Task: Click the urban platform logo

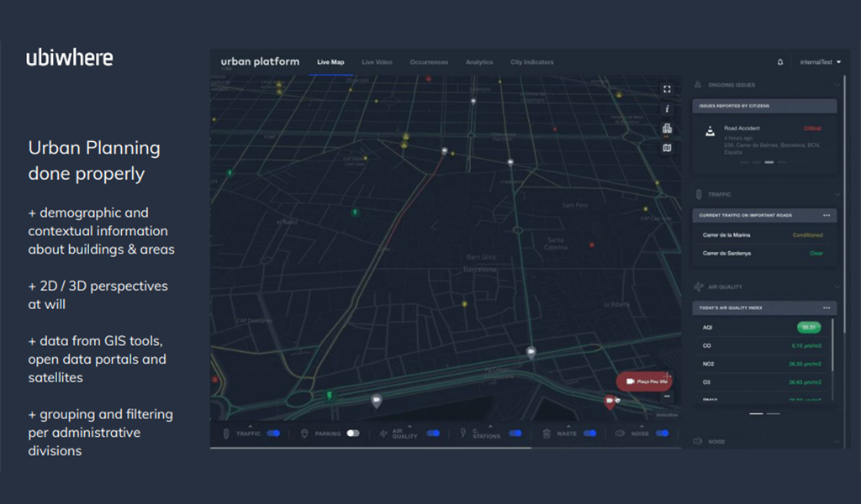Action: pos(261,61)
